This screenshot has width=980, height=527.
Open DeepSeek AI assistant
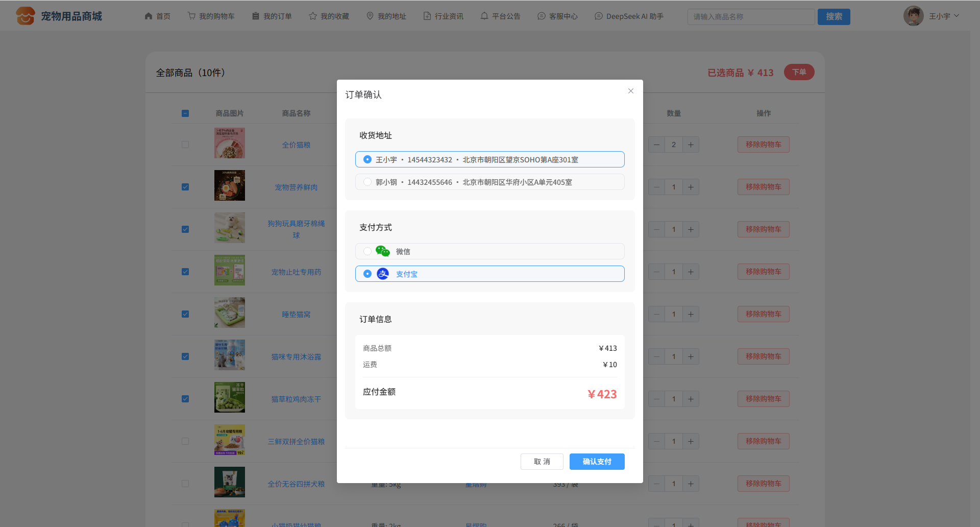(x=629, y=16)
